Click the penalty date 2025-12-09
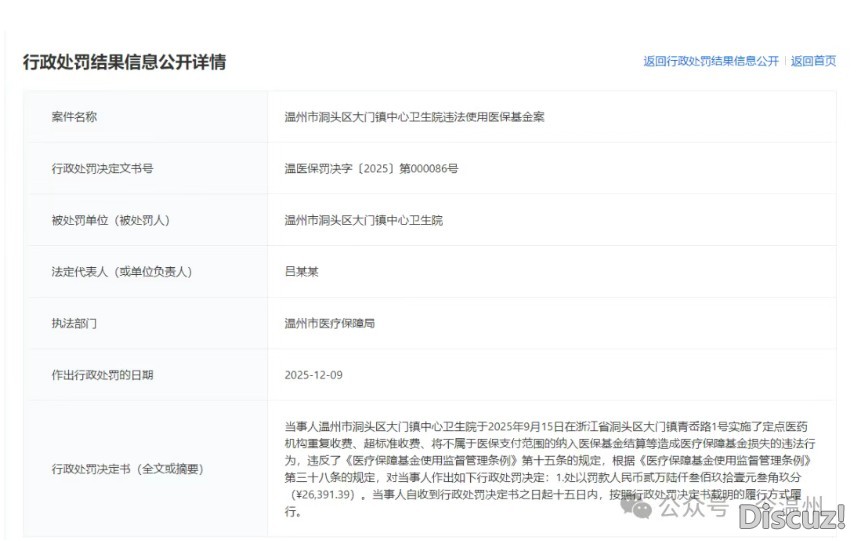 click(x=313, y=375)
